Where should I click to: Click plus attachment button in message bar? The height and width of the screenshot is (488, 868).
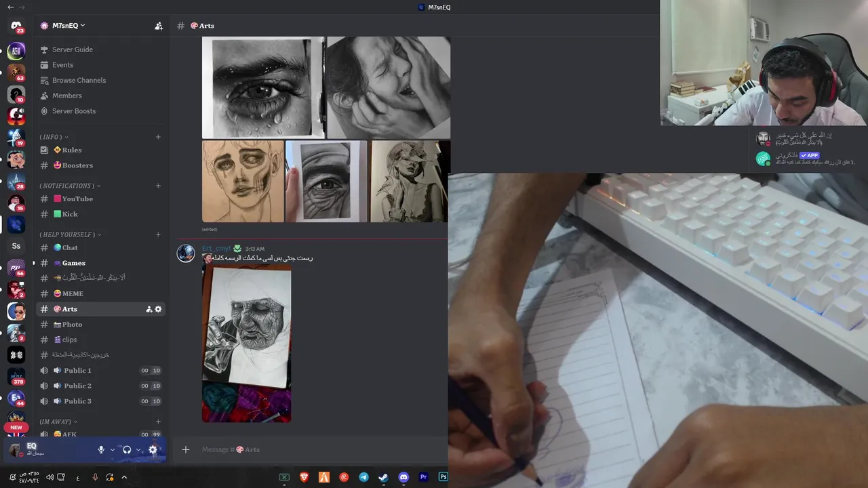click(x=186, y=449)
